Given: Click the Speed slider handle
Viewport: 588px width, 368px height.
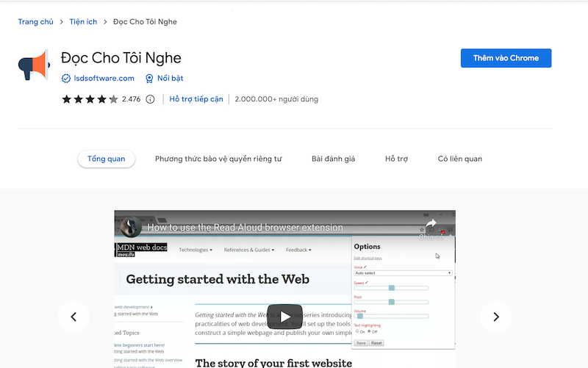Looking at the screenshot, I should point(392,287).
